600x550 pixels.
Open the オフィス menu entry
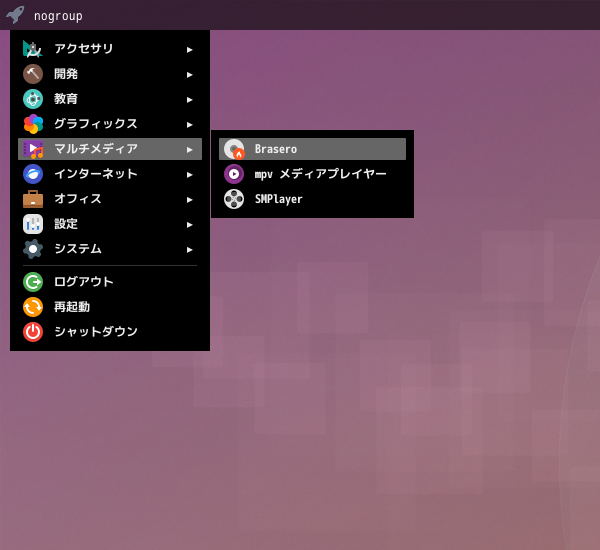pos(110,199)
